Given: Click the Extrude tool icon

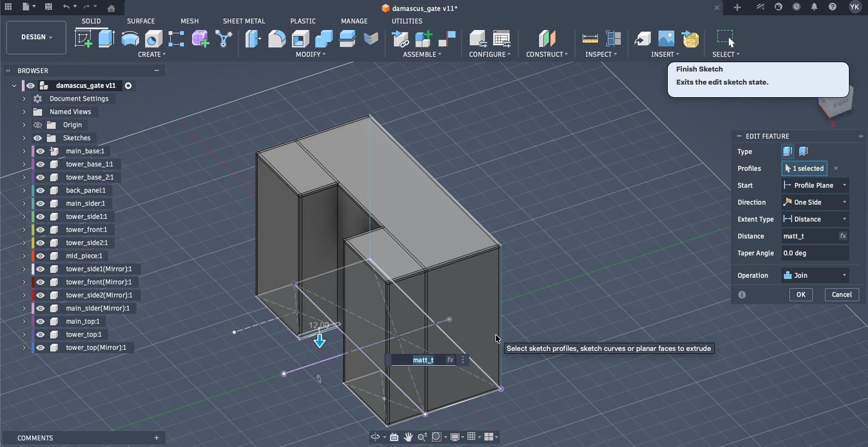Looking at the screenshot, I should (106, 39).
